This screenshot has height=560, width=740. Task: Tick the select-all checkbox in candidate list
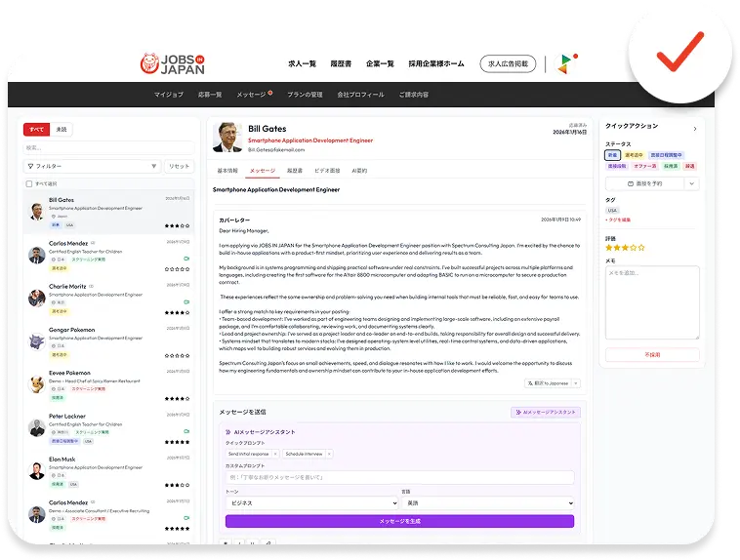[29, 184]
